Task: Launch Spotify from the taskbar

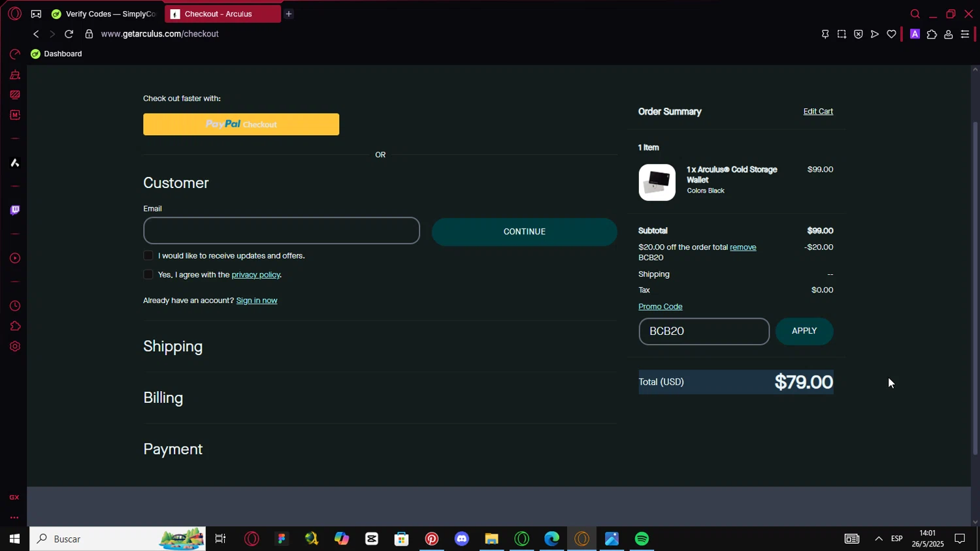Action: 642,539
